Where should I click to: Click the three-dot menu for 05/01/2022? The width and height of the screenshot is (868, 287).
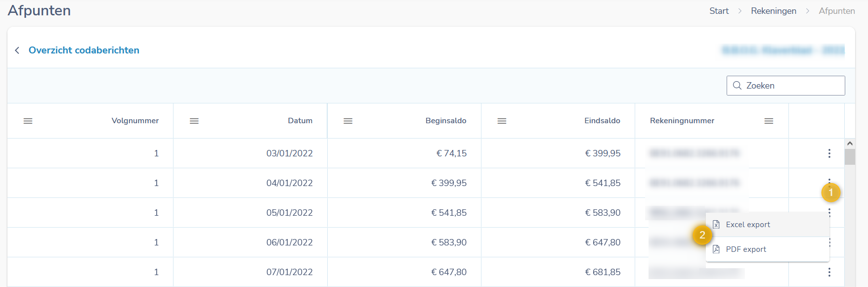tap(829, 213)
